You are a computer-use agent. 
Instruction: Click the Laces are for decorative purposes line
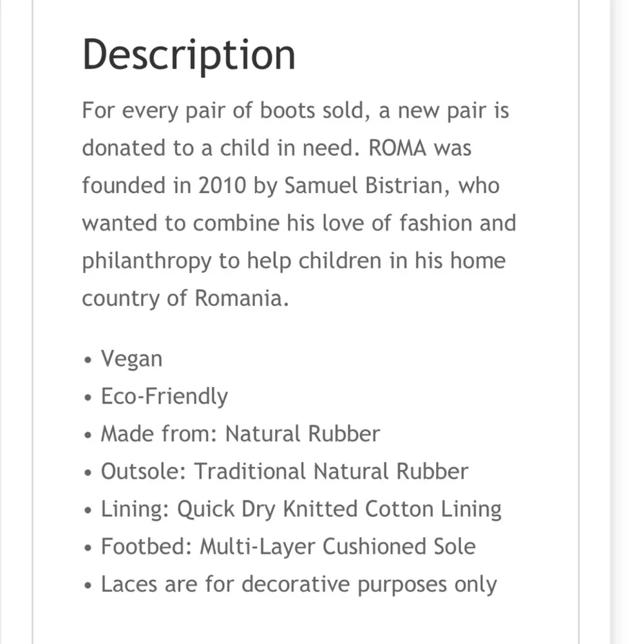coord(299,585)
